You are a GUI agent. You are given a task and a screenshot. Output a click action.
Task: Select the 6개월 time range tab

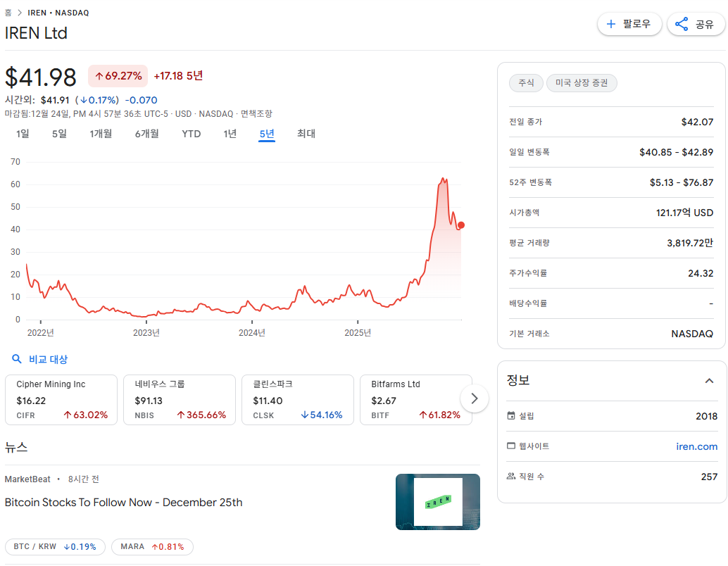click(146, 134)
